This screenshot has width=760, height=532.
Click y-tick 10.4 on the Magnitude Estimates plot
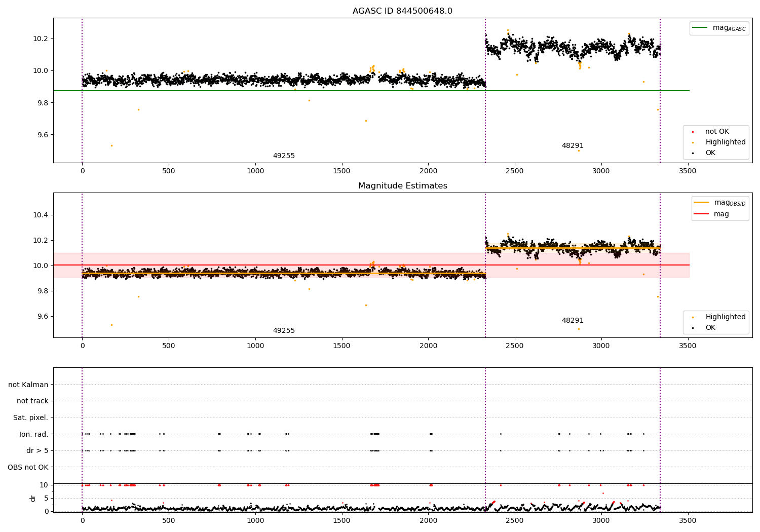(40, 215)
